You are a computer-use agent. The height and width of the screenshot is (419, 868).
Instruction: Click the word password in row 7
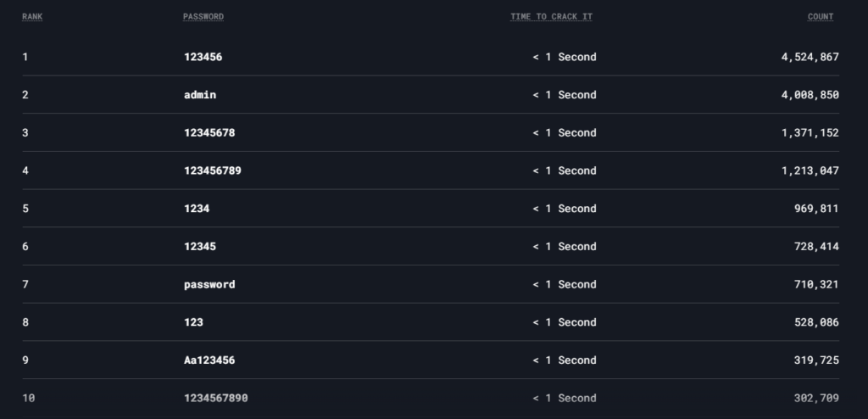[209, 284]
